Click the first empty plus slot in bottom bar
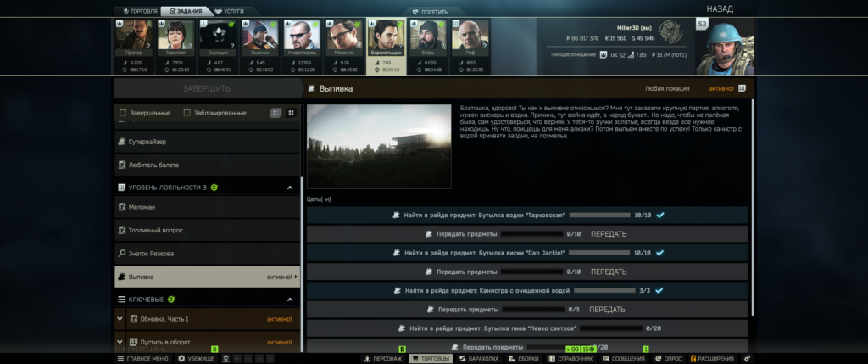This screenshot has height=364, width=868. (x=237, y=359)
